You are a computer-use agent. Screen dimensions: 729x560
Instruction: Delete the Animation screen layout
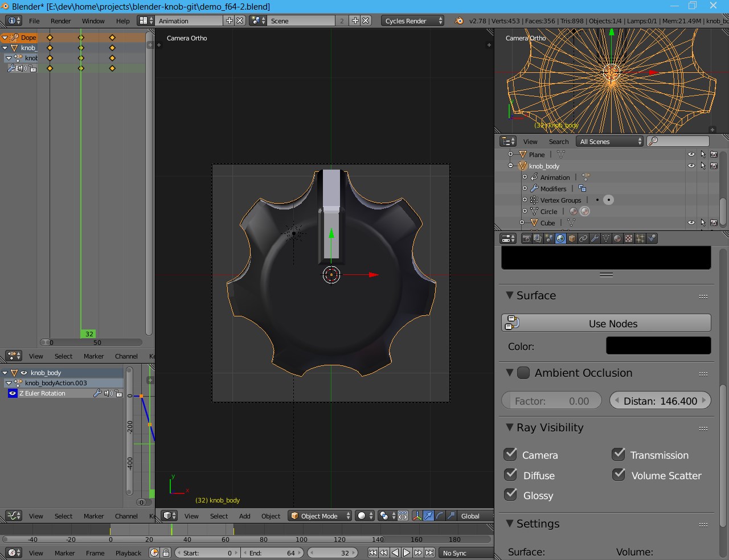[x=240, y=20]
